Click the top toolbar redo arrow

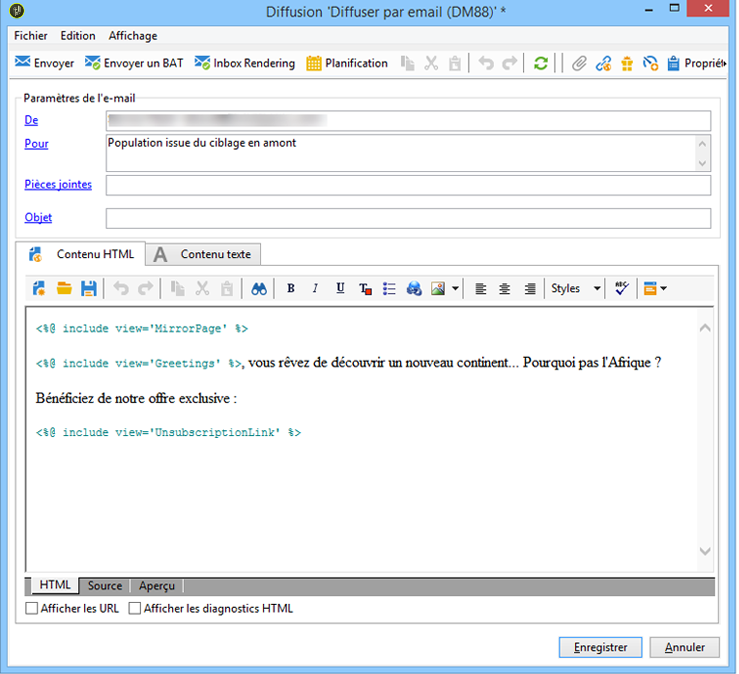click(x=509, y=63)
